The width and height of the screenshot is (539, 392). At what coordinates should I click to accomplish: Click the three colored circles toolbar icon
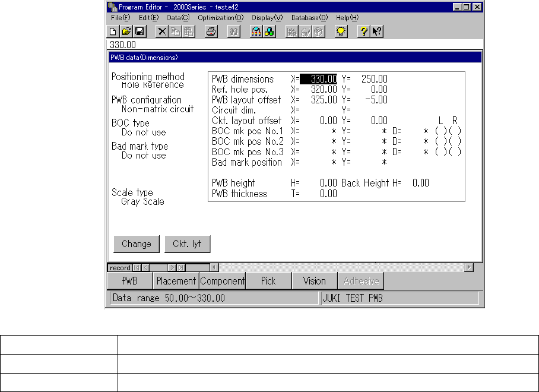(x=269, y=32)
